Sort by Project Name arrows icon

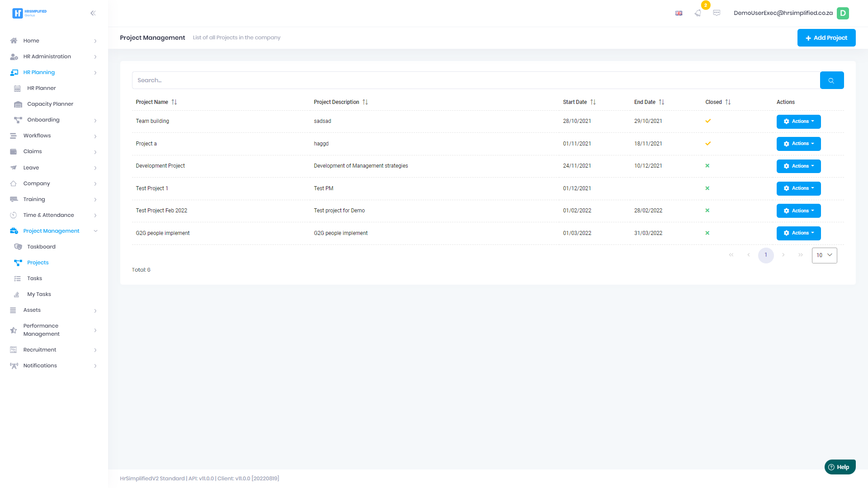[x=174, y=102]
